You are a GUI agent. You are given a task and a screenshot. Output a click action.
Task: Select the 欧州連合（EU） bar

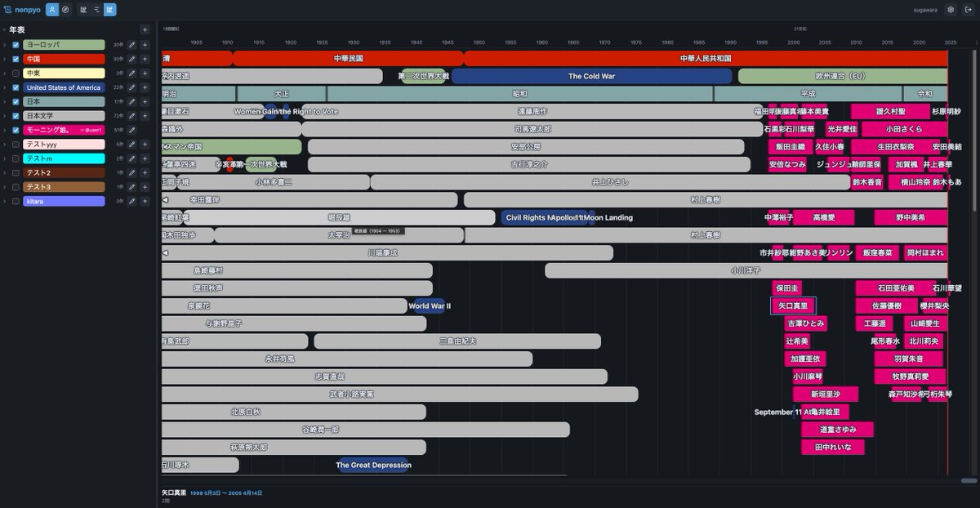pyautogui.click(x=843, y=76)
